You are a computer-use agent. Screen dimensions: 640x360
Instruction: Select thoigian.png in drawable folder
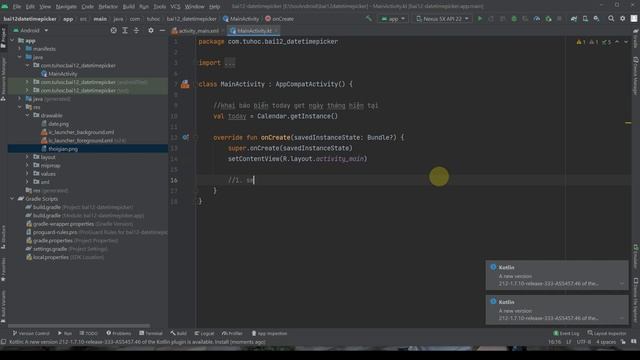click(59, 149)
